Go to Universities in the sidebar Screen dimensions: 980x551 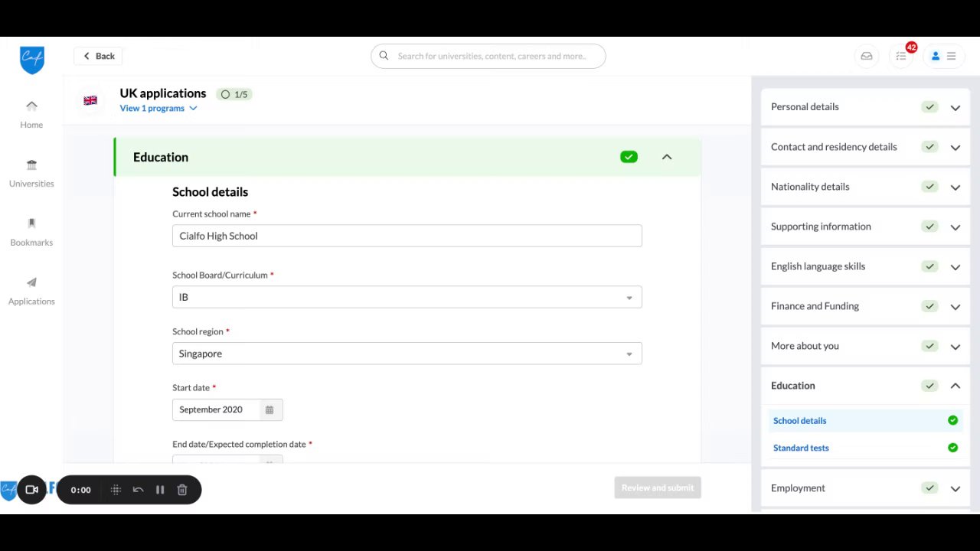click(x=31, y=174)
